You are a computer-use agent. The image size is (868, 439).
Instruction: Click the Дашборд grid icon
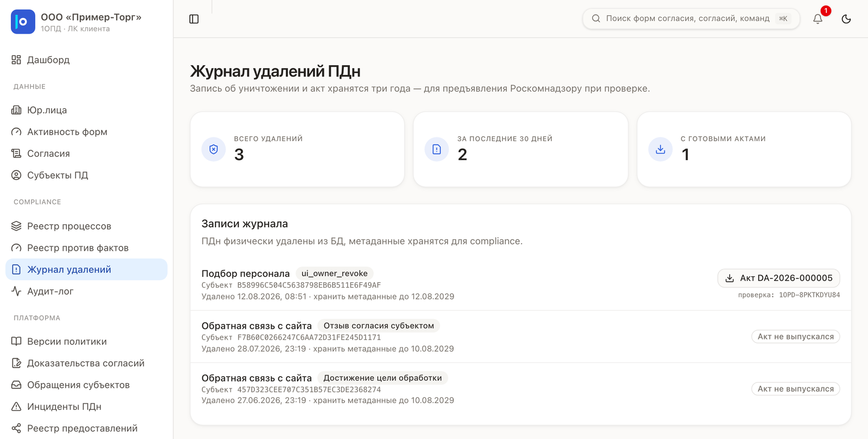[16, 60]
